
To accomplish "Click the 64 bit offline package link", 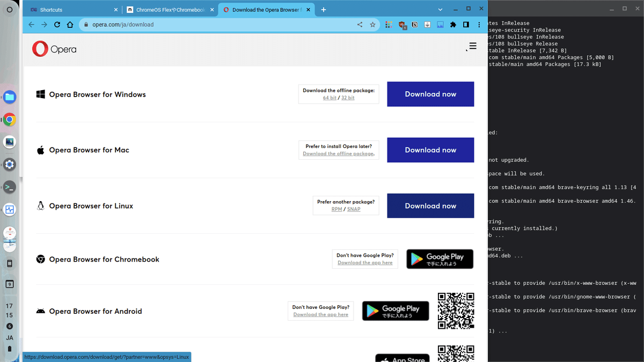I will (x=330, y=98).
